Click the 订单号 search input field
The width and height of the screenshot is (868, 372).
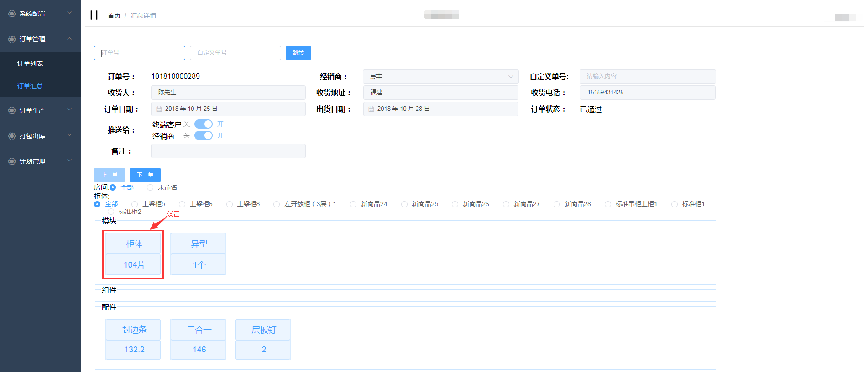coord(140,53)
